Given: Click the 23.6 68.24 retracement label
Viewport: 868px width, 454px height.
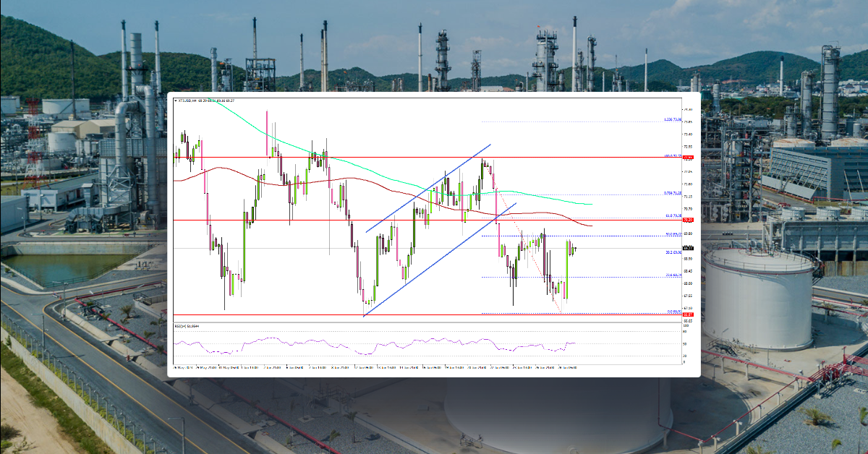Looking at the screenshot, I should coord(673,274).
